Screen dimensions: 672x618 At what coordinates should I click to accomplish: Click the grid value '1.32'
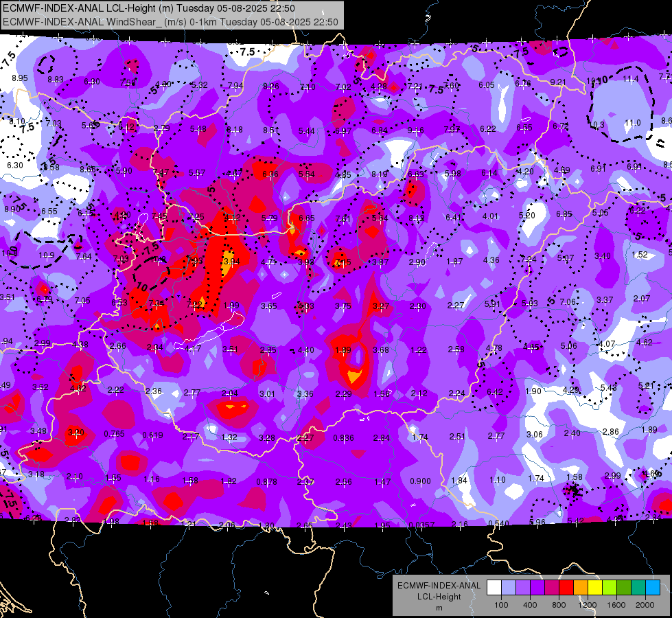pos(229,437)
